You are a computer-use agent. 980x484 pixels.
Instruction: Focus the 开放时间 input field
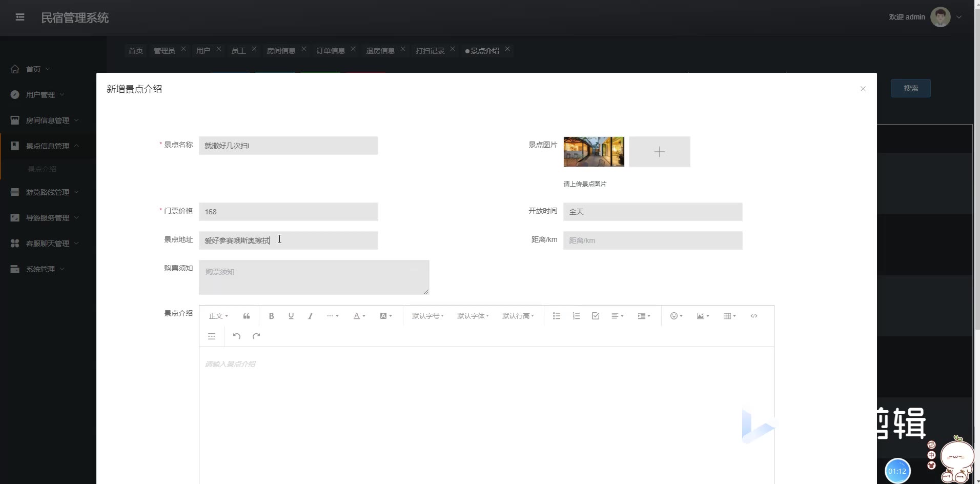(x=653, y=212)
